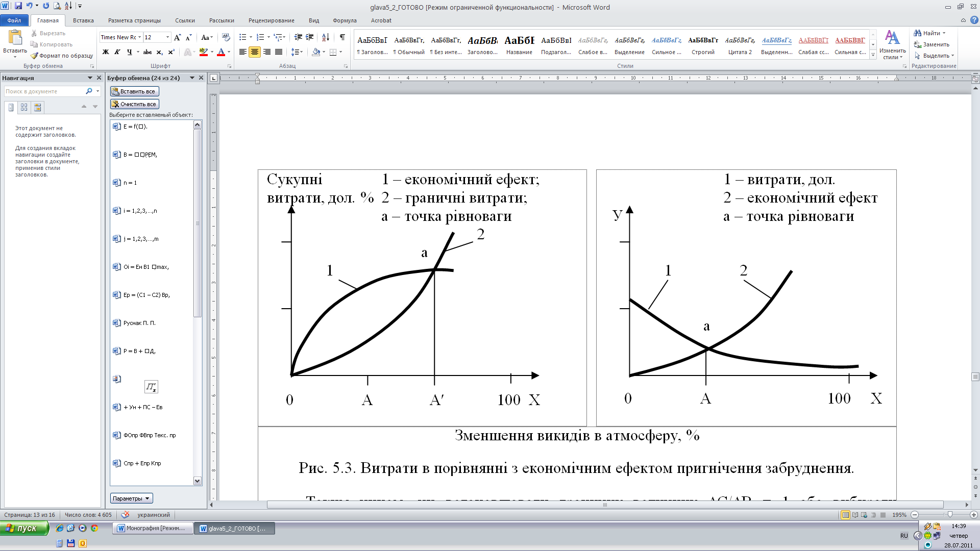Toggle center alignment
This screenshot has height=551, width=980.
254,52
